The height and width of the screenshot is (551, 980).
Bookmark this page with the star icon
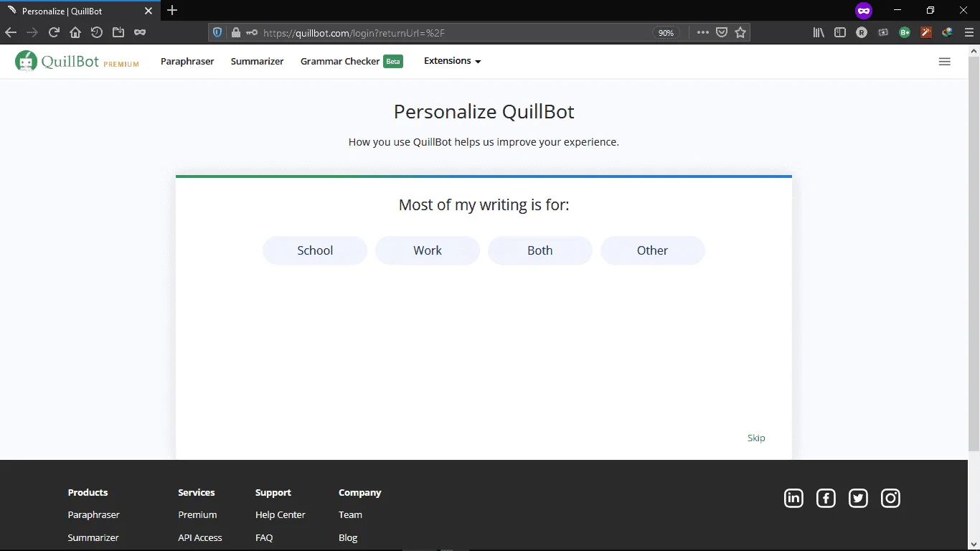740,32
